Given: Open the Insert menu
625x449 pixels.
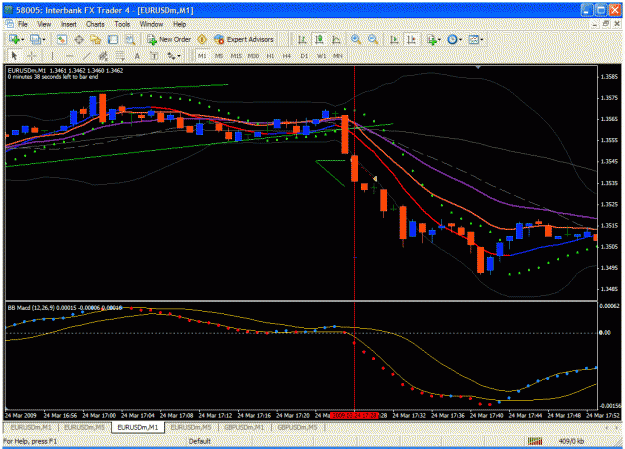Looking at the screenshot, I should (69, 24).
